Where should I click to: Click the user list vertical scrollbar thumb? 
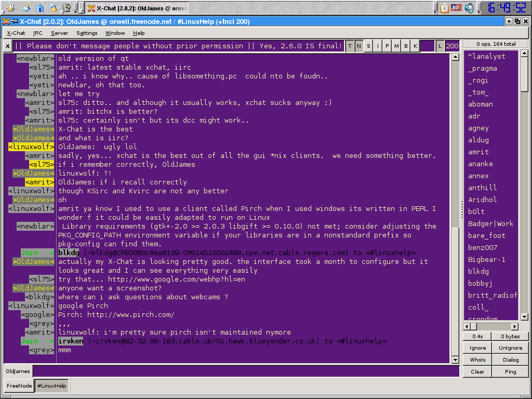point(524,74)
